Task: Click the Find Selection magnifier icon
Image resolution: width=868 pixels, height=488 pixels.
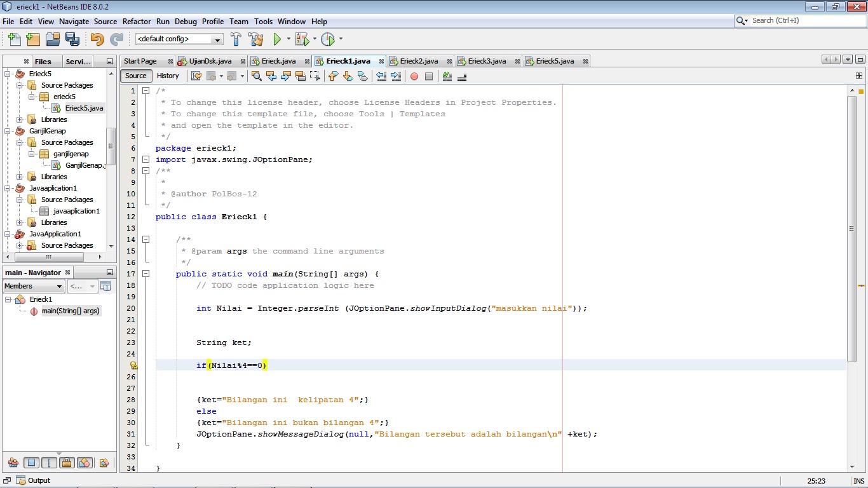Action: (x=257, y=76)
